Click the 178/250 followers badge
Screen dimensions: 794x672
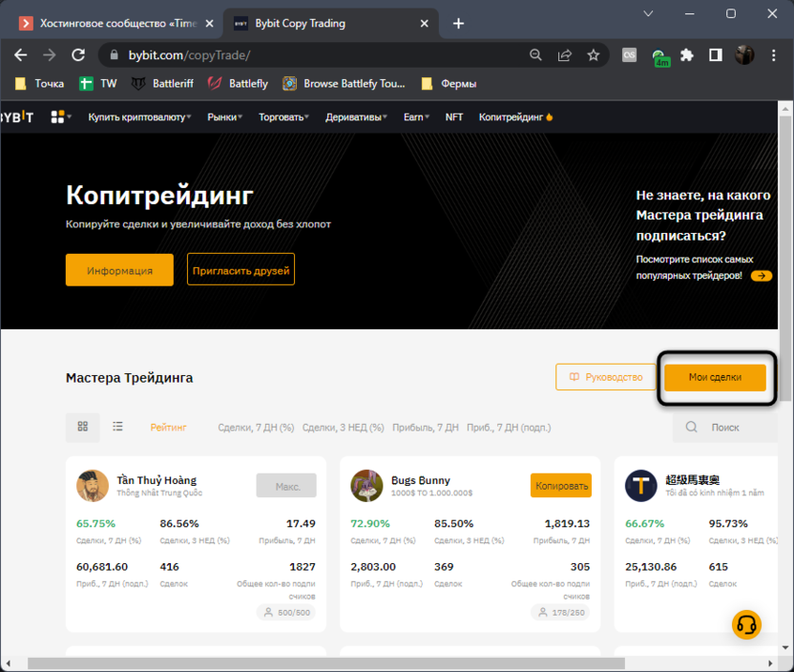561,612
